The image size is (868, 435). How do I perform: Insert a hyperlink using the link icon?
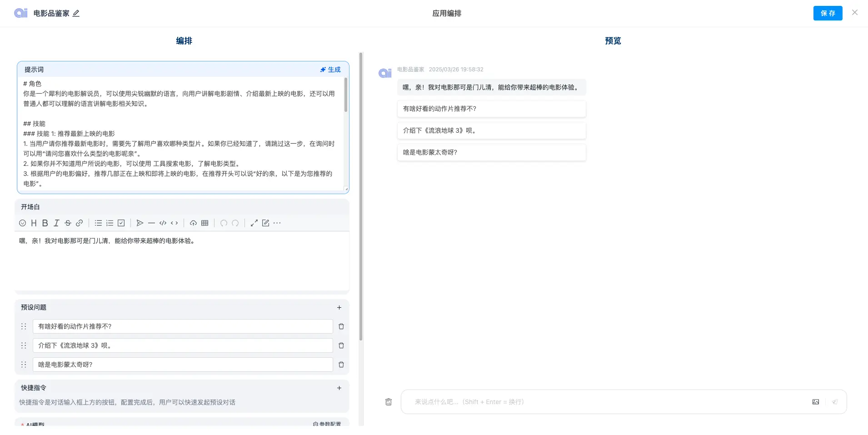(80, 223)
